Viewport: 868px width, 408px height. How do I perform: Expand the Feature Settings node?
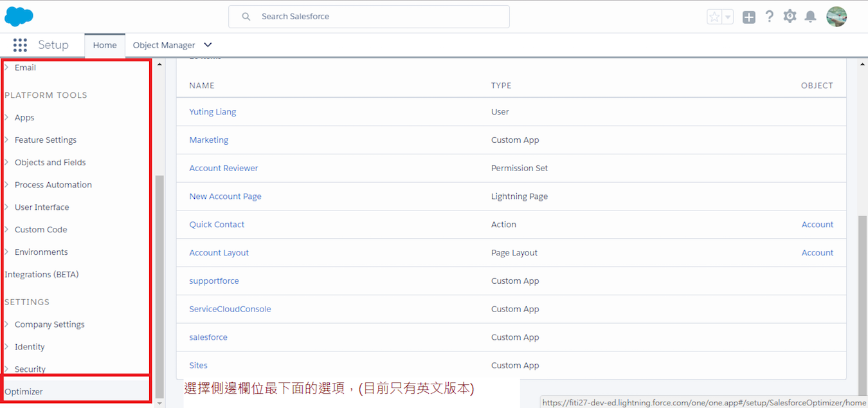[6, 140]
